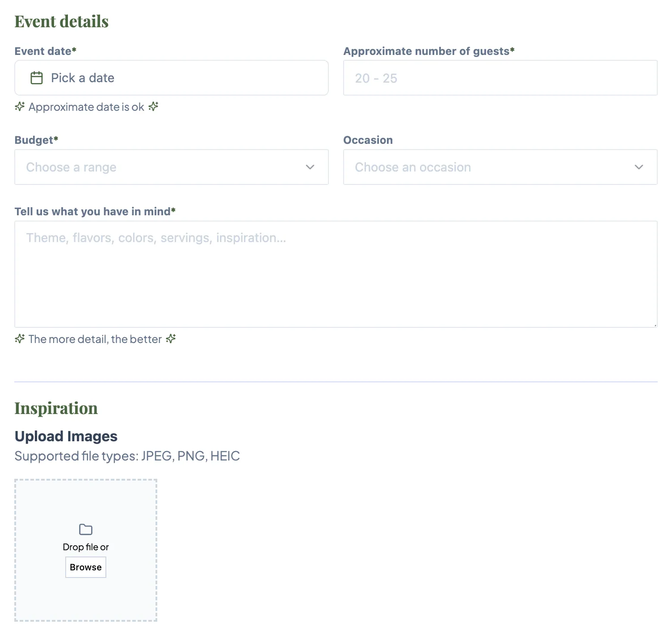Click the chevron on the Budget field
The width and height of the screenshot is (672, 636).
click(x=310, y=167)
